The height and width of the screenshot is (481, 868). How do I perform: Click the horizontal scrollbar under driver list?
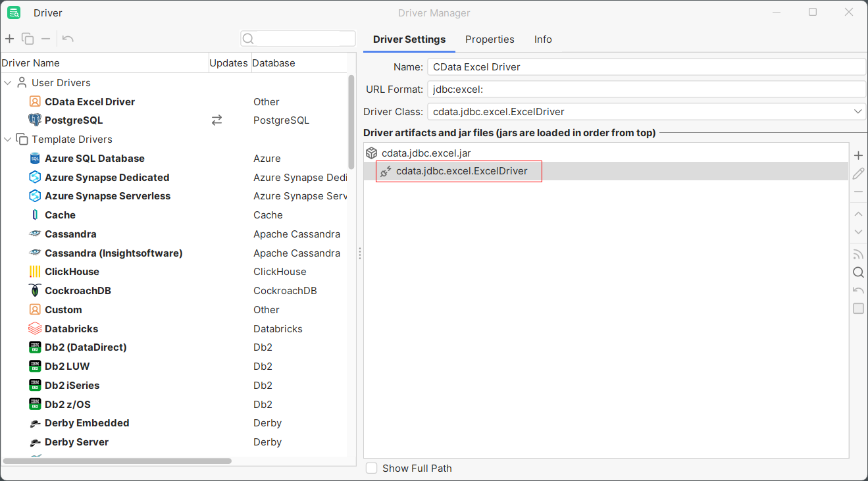(x=117, y=461)
